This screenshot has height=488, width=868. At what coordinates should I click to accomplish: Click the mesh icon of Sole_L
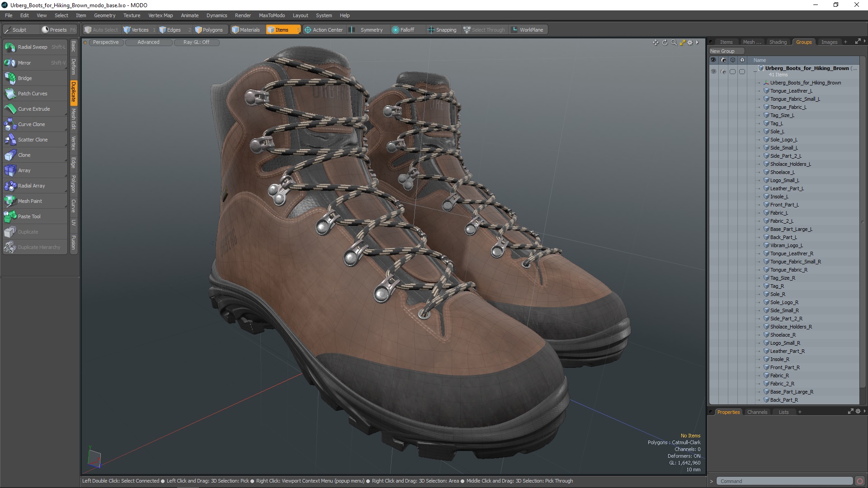(767, 131)
